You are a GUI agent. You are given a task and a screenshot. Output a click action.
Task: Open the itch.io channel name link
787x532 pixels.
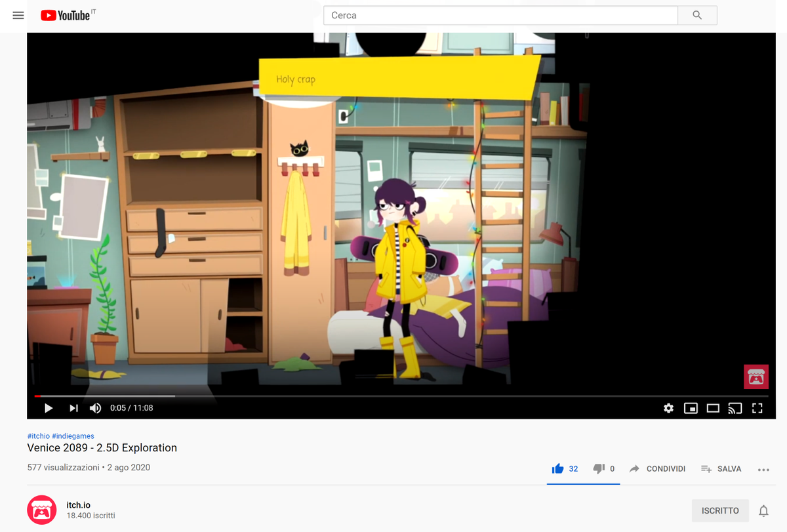click(79, 505)
